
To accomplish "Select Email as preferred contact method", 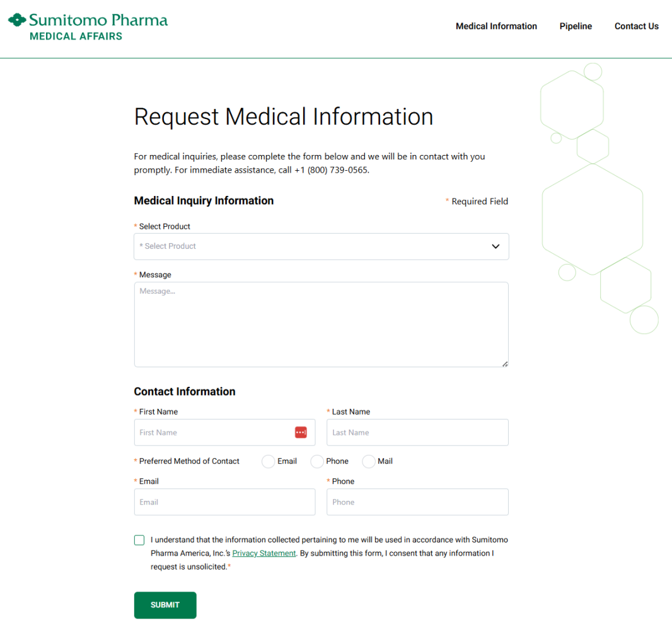I will click(x=268, y=462).
